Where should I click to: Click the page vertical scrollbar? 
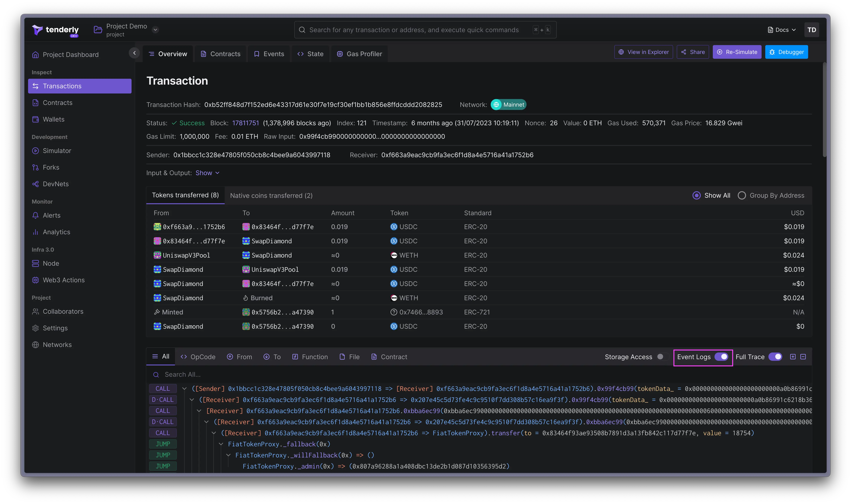[x=824, y=109]
